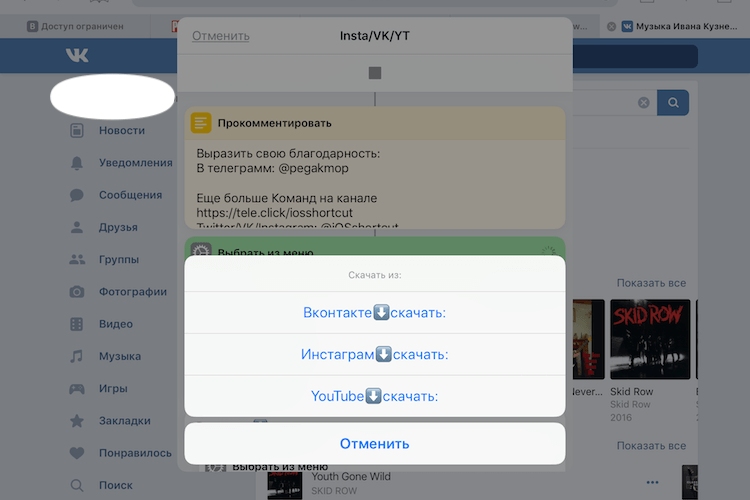The image size is (750, 500).
Task: Open Фотографии in VK sidebar
Action: tap(132, 291)
